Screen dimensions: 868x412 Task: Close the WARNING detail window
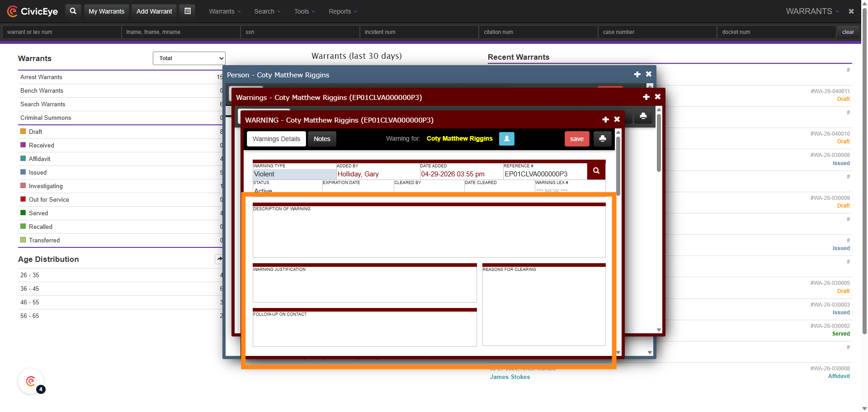click(x=617, y=119)
